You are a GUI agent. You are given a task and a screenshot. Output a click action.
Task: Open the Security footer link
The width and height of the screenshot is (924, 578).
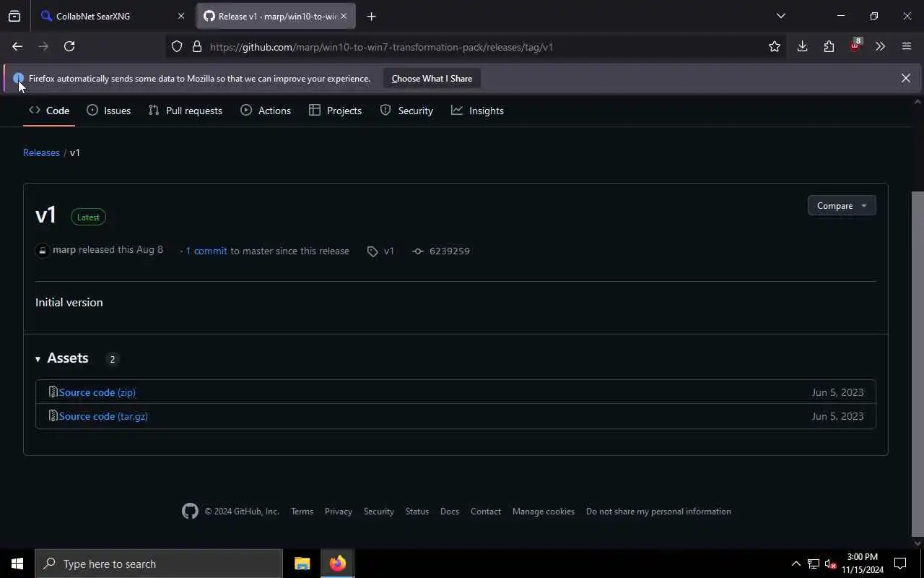[379, 511]
